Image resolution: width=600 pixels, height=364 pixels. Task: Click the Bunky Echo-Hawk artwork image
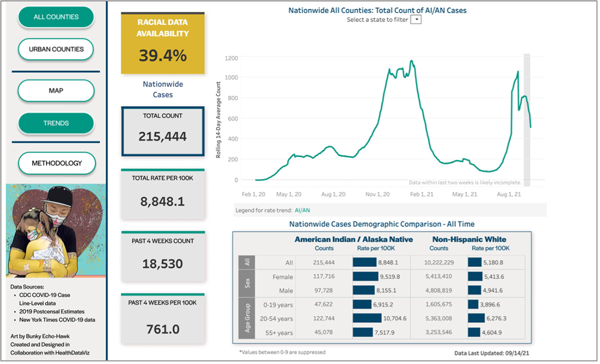56,231
